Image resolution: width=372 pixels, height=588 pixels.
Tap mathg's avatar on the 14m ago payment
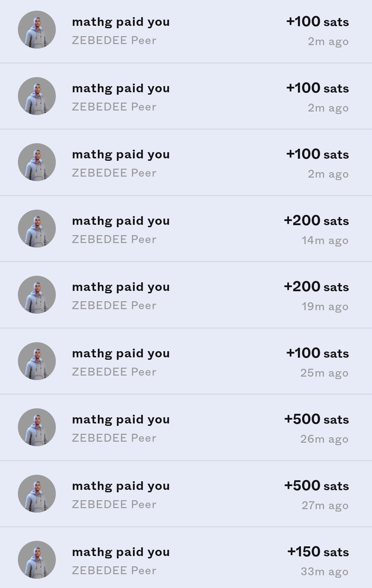(x=37, y=229)
